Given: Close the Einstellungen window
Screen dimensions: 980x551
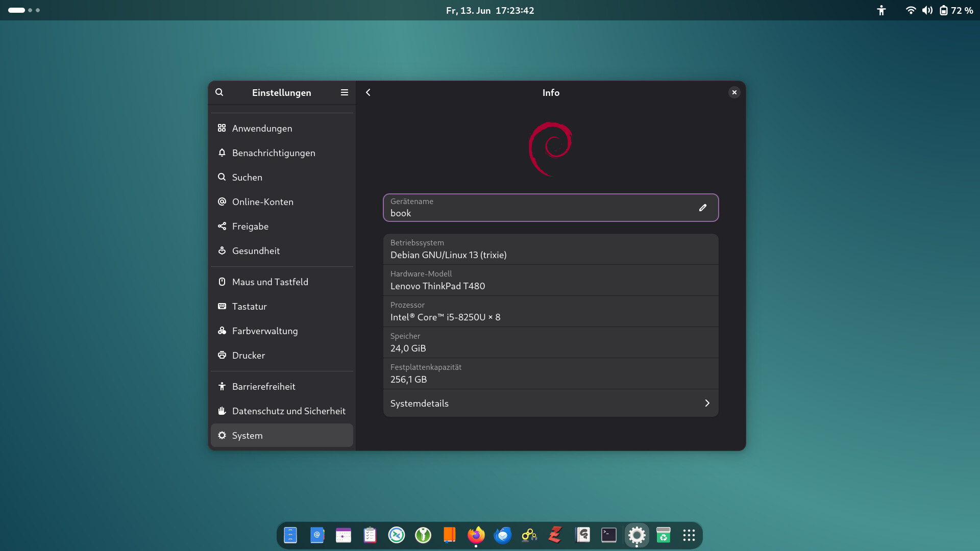Looking at the screenshot, I should pyautogui.click(x=734, y=92).
